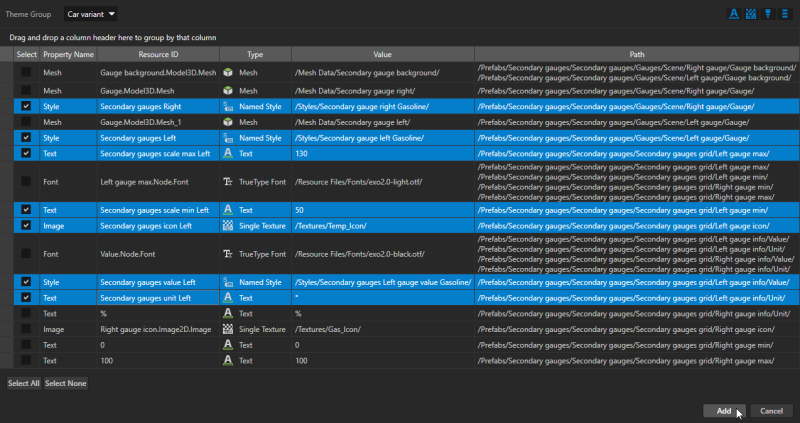Click the texture filter checkerboard icon
The image size is (800, 423).
click(750, 14)
